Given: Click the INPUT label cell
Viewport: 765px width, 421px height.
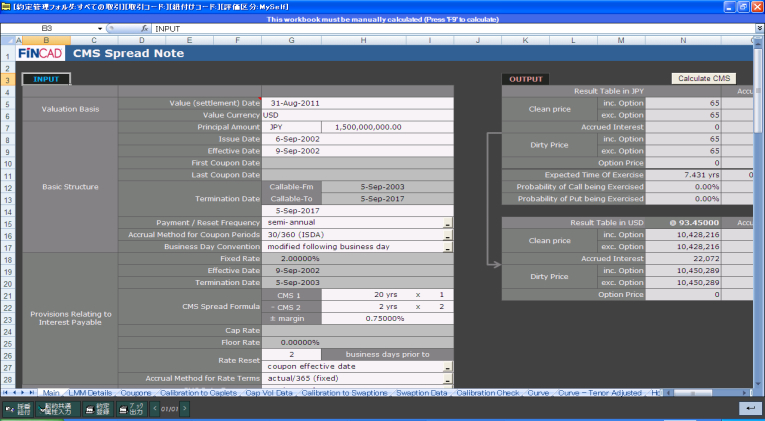Looking at the screenshot, I should 46,79.
